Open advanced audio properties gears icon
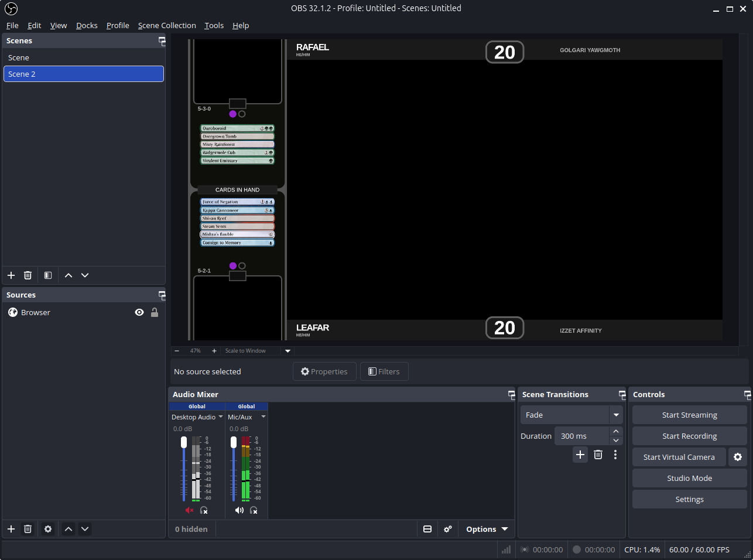This screenshot has width=753, height=560. 448,529
